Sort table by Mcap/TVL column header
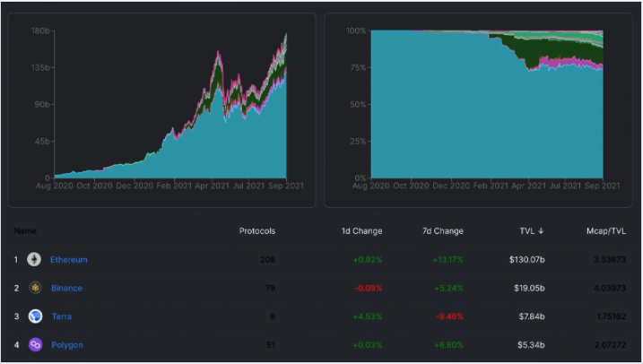The image size is (643, 364). coord(606,231)
